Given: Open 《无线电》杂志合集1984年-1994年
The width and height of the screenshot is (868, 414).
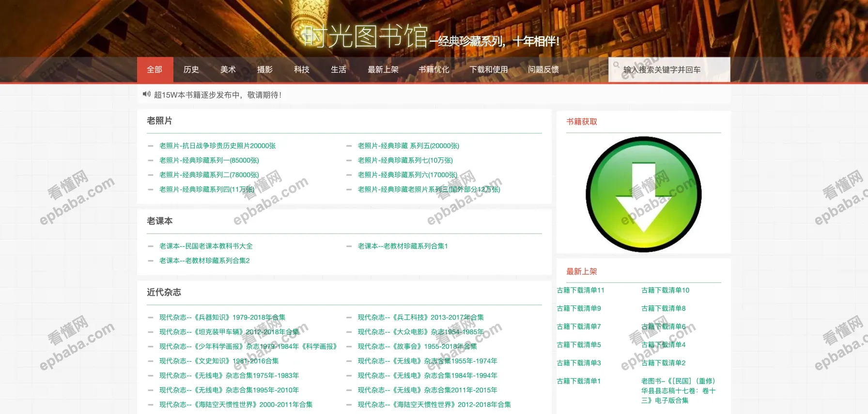Looking at the screenshot, I should point(427,376).
